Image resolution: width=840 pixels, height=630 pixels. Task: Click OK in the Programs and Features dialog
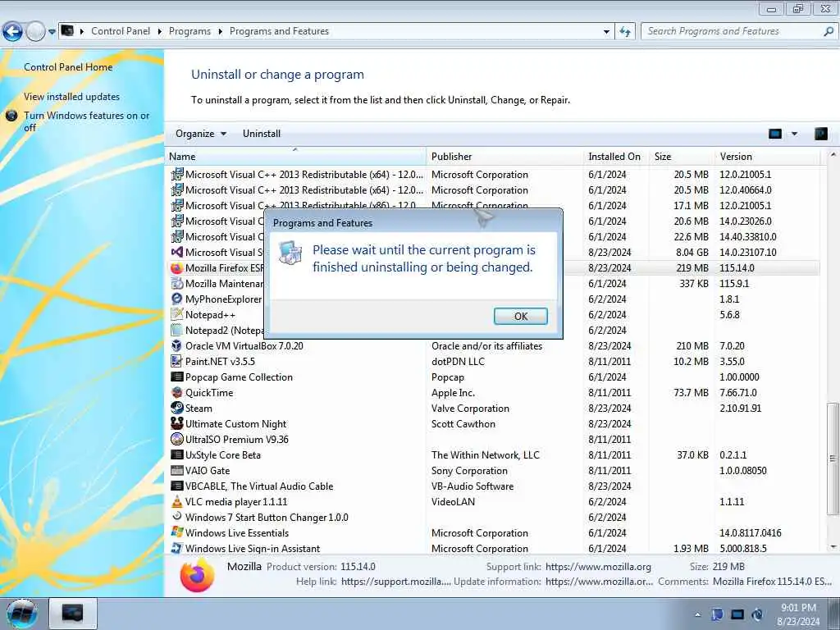coord(520,316)
